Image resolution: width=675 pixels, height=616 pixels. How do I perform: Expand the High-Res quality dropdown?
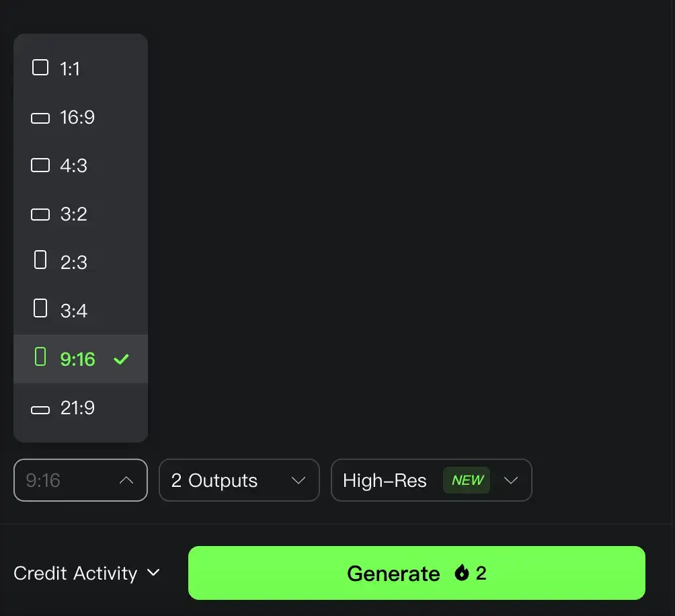pyautogui.click(x=432, y=480)
